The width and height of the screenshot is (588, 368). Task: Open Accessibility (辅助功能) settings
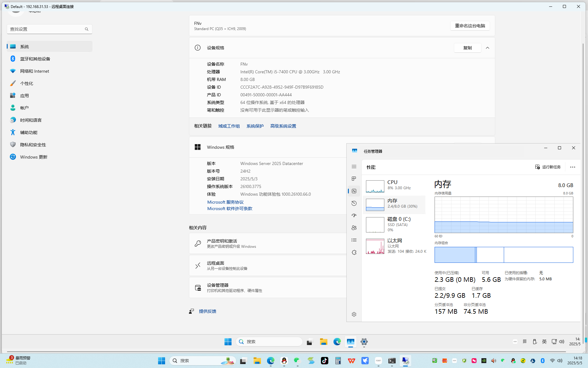(x=50, y=132)
